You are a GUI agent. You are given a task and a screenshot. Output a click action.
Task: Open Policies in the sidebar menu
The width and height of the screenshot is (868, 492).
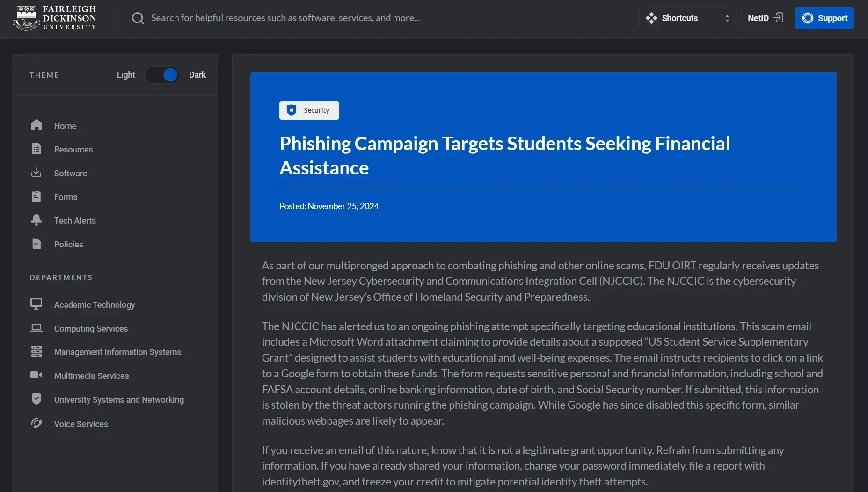(68, 245)
